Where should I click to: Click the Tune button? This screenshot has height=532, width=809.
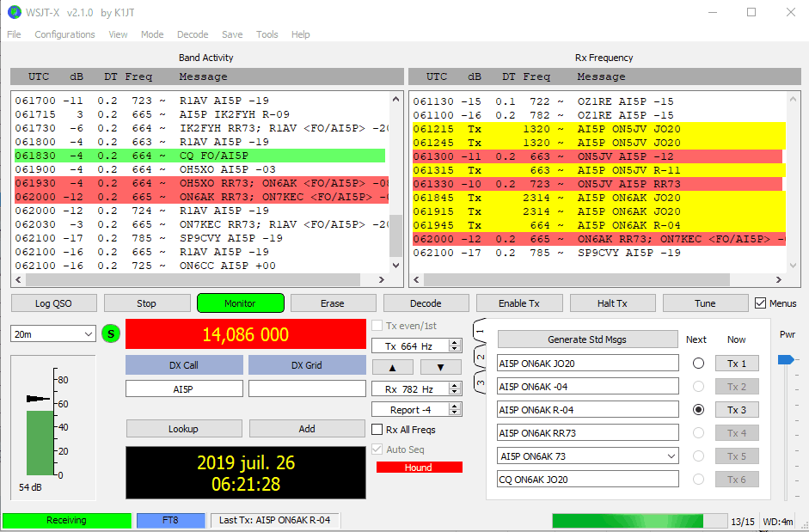[705, 303]
